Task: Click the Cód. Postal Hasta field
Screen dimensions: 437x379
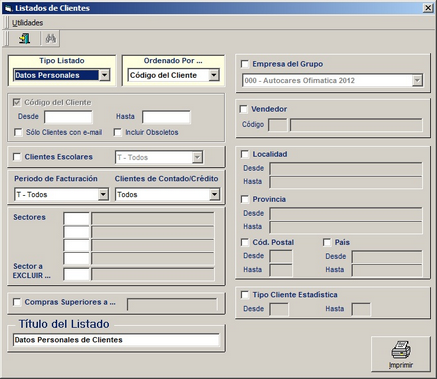Action: 281,270
